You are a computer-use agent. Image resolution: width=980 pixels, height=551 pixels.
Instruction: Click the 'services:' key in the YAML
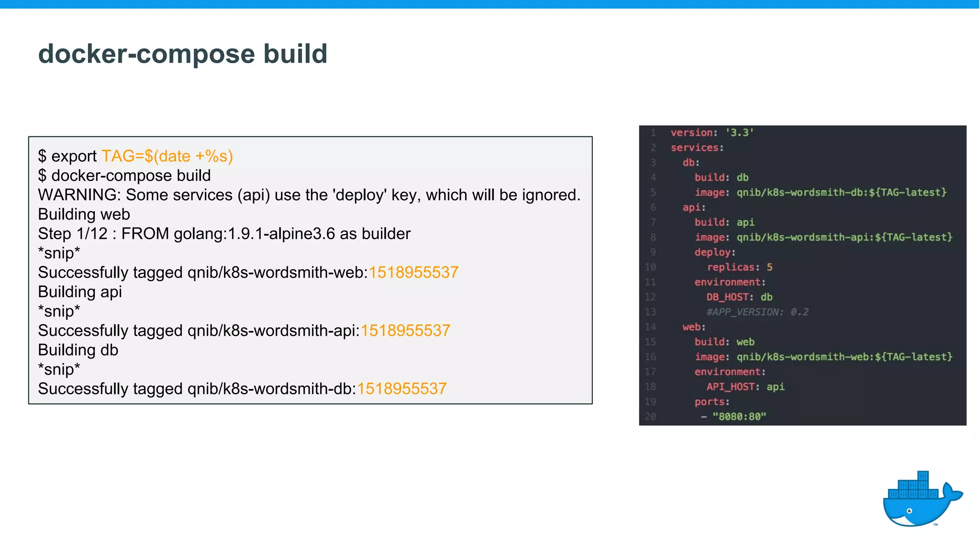coord(697,147)
